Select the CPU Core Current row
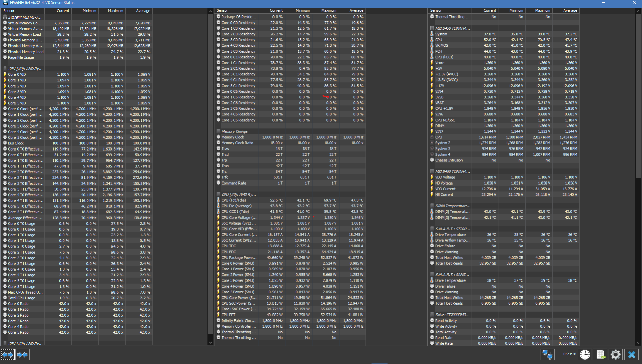This screenshot has height=364, width=642. (290, 235)
